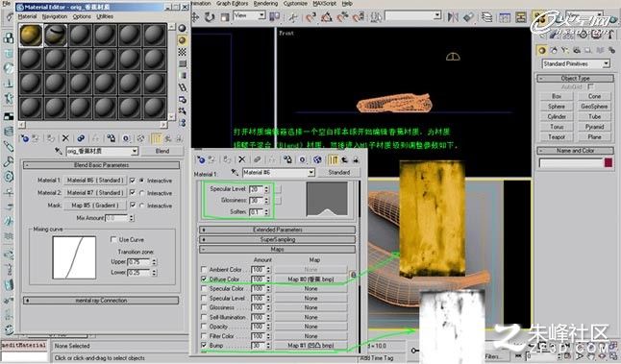
Task: Toggle Material 1 enable checkbox in Blend parameters
Action: (133, 181)
